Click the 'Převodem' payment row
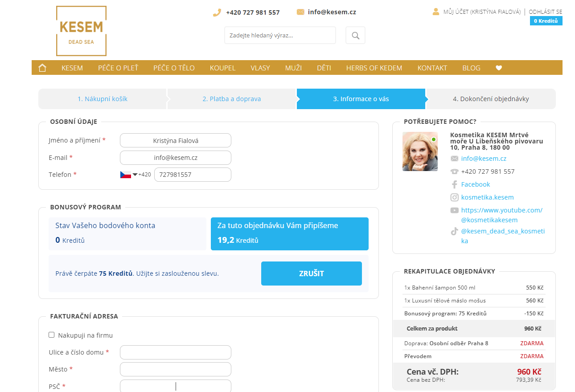The image size is (575, 392). pyautogui.click(x=474, y=356)
